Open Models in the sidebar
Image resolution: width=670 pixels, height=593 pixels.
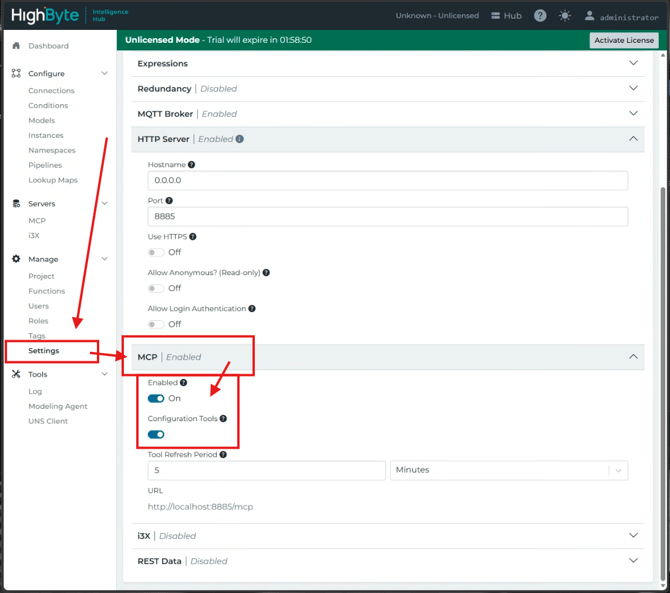pos(41,120)
